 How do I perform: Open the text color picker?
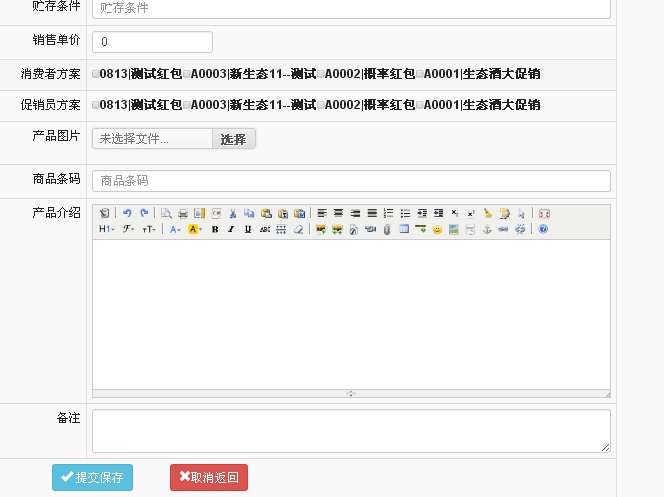click(x=175, y=229)
